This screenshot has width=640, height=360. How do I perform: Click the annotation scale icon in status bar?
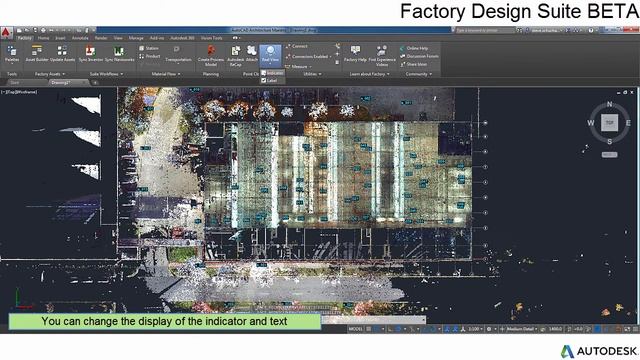coord(463,329)
